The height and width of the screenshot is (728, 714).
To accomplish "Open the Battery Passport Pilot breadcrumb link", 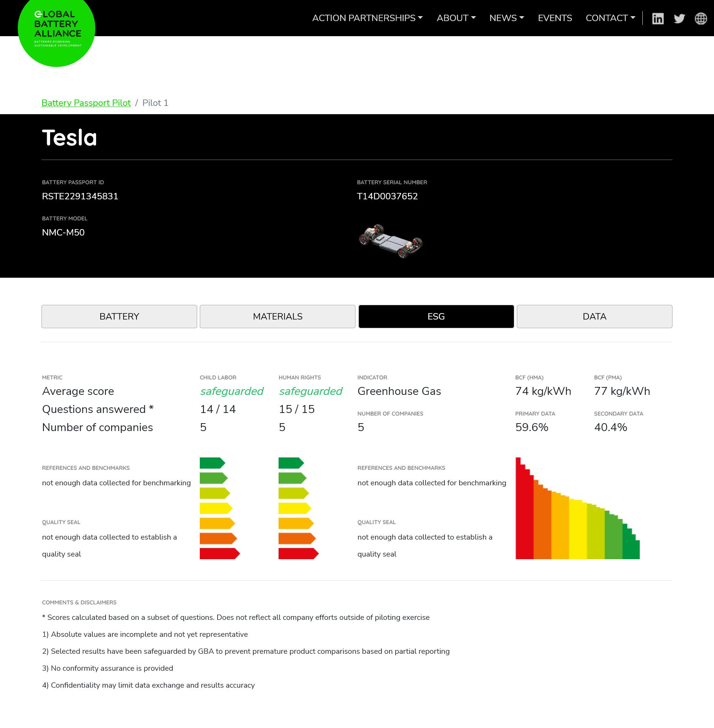I will (86, 103).
